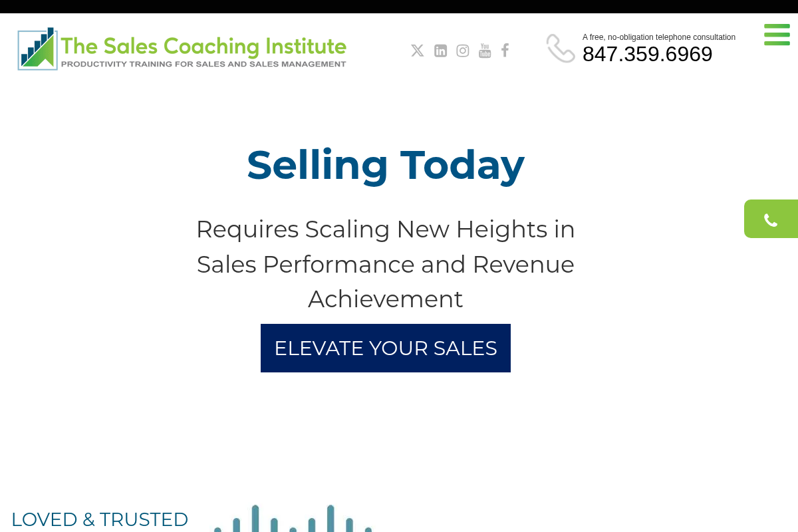Open the Facebook page icon
Image resolution: width=798 pixels, height=532 pixels.
(x=505, y=51)
